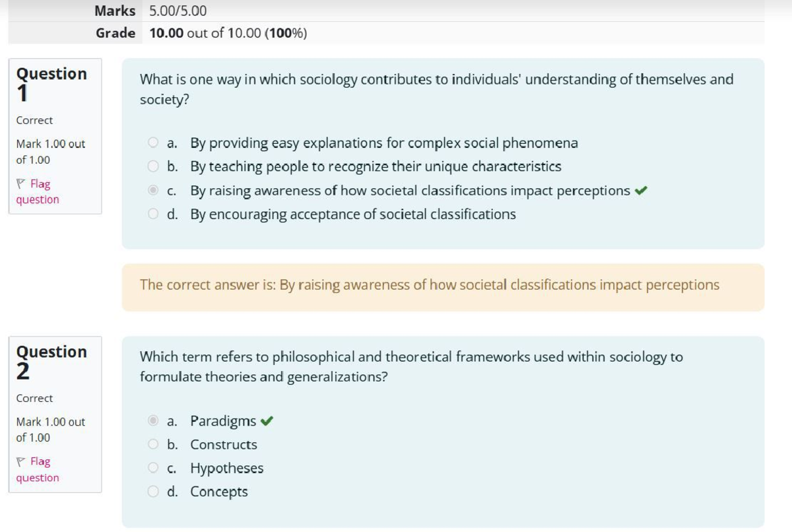The height and width of the screenshot is (532, 792).
Task: Select the Constructs radio button
Action: click(x=152, y=444)
